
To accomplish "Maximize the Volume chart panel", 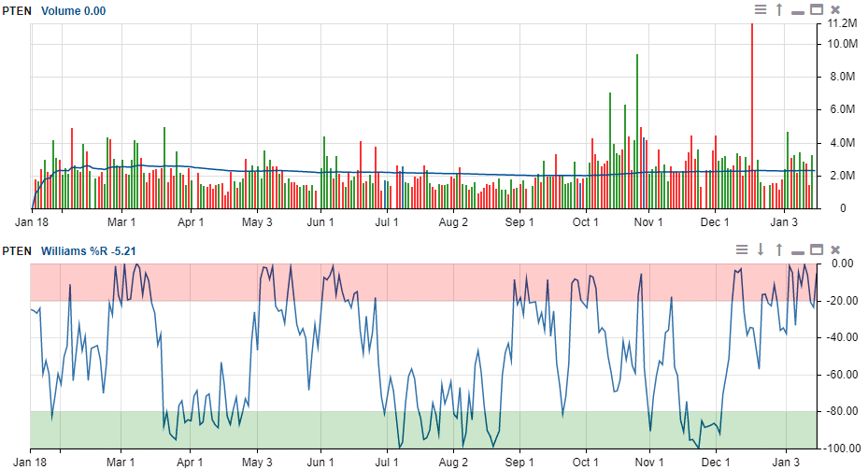I will point(816,10).
